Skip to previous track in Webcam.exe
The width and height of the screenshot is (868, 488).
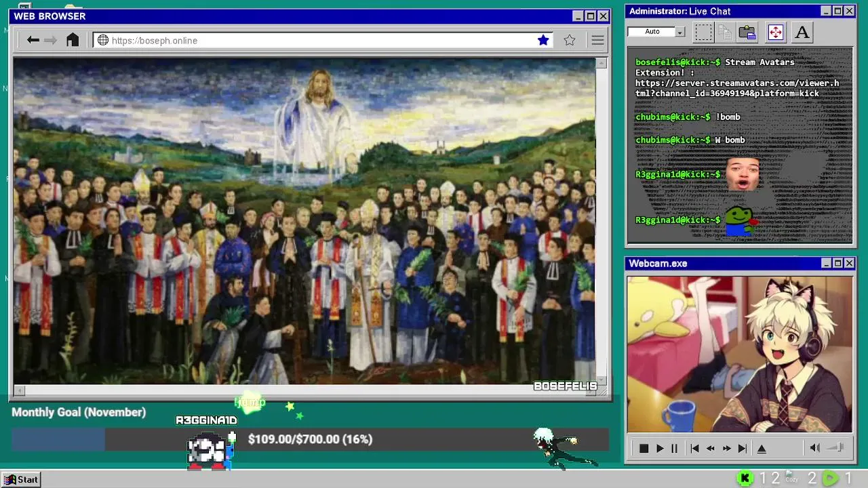click(694, 448)
